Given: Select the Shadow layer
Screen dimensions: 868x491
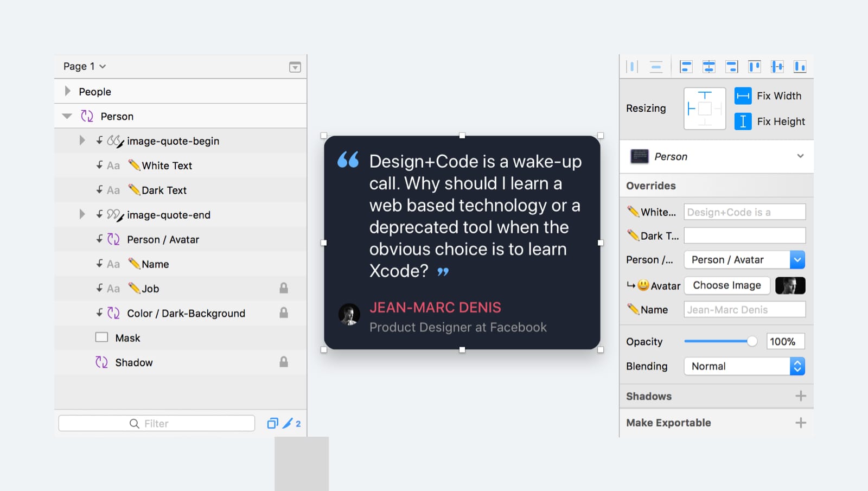Looking at the screenshot, I should coord(180,362).
